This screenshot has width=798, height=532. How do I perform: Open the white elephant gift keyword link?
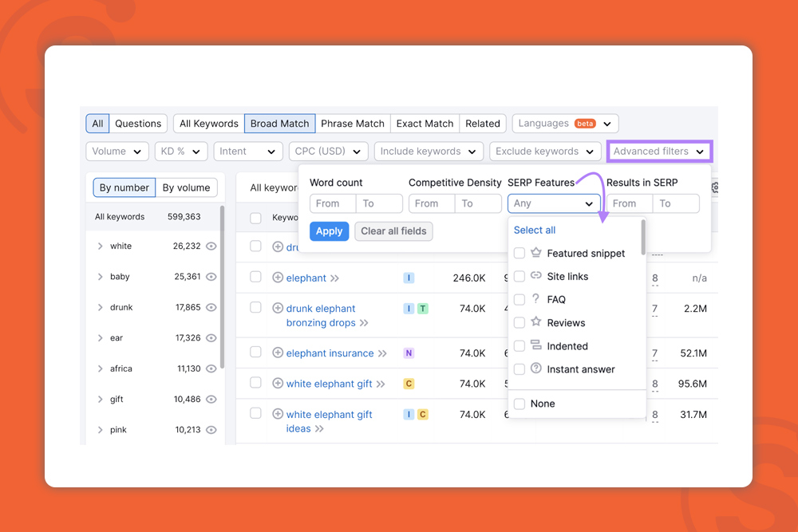[x=330, y=384]
